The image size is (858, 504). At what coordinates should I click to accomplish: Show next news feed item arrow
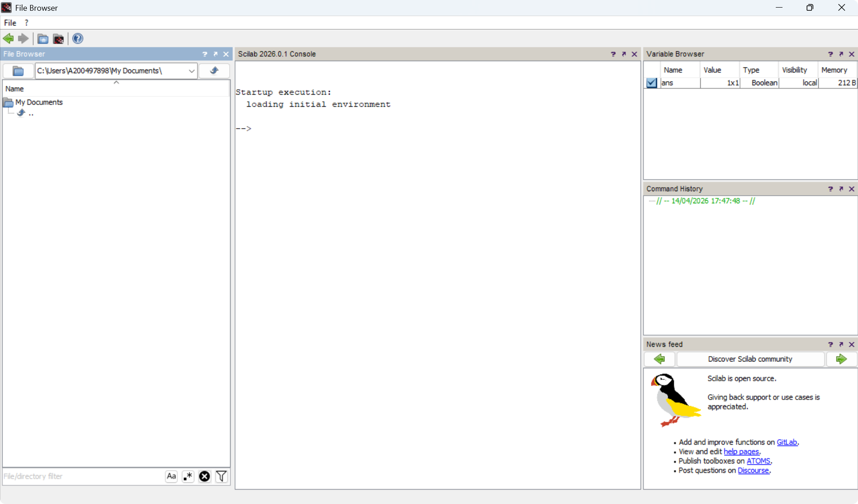coord(841,359)
